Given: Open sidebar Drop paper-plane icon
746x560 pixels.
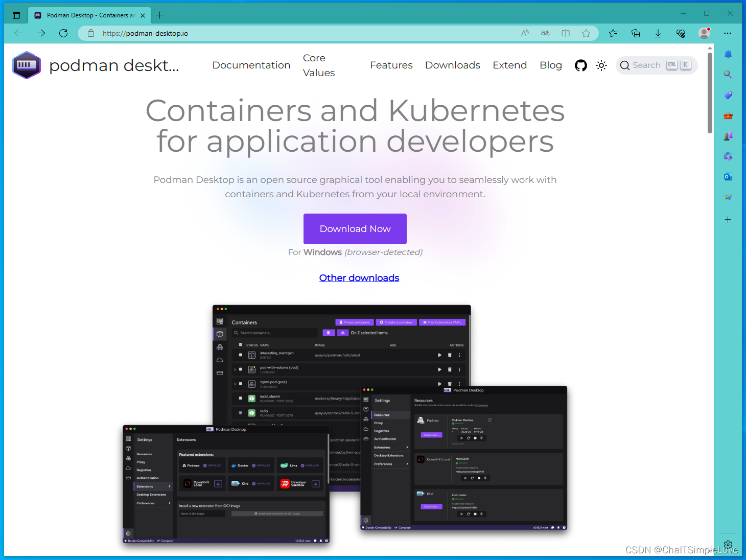Looking at the screenshot, I should coord(728,197).
